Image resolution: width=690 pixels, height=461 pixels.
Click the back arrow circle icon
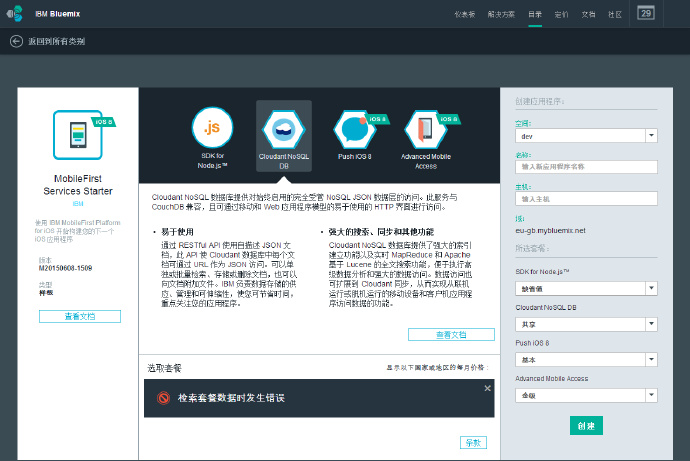pos(16,41)
